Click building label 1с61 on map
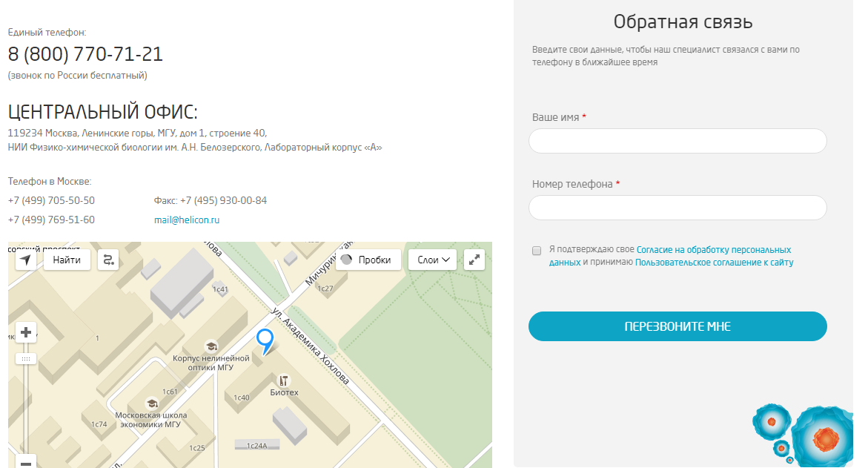Image resolution: width=868 pixels, height=468 pixels. (x=170, y=392)
